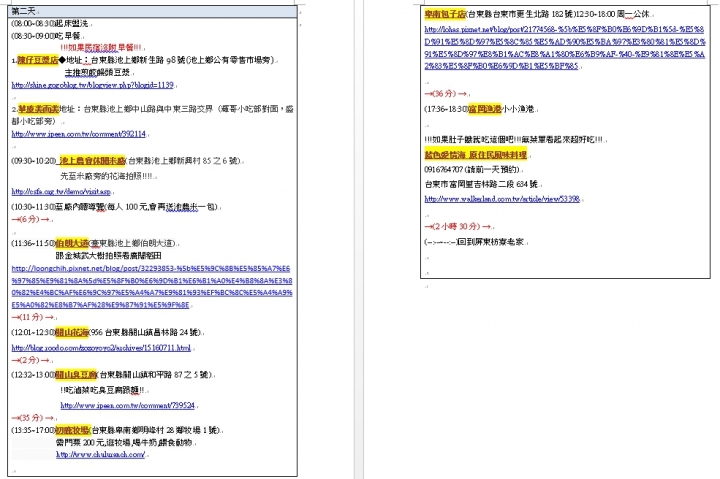Click the red 如果民宿沒附早餐 note
This screenshot has height=479, width=720.
click(x=101, y=47)
